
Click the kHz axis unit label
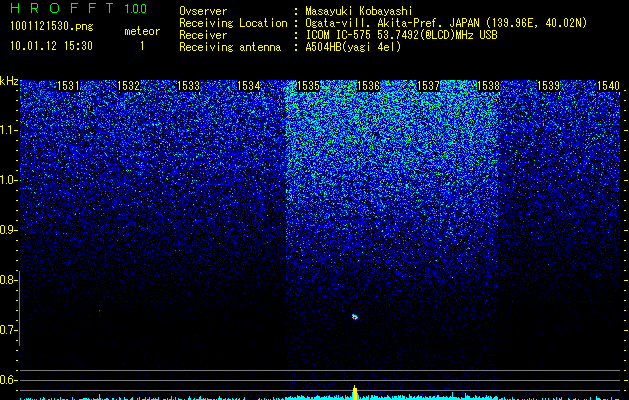pyautogui.click(x=9, y=81)
